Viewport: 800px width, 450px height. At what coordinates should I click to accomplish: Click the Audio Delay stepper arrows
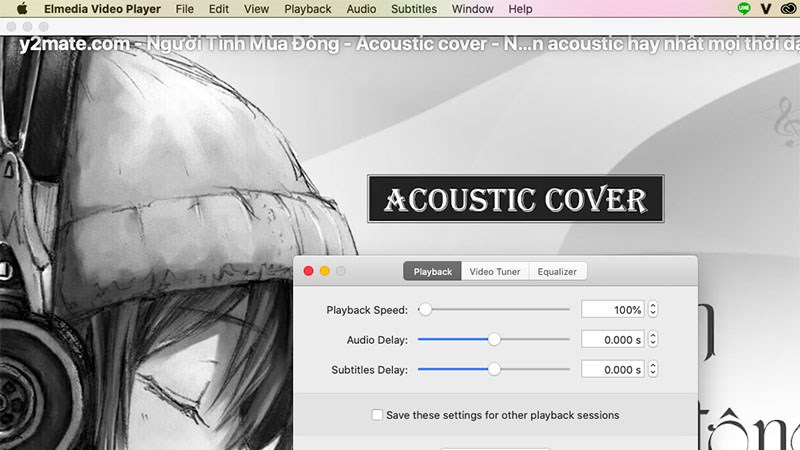pyautogui.click(x=653, y=340)
